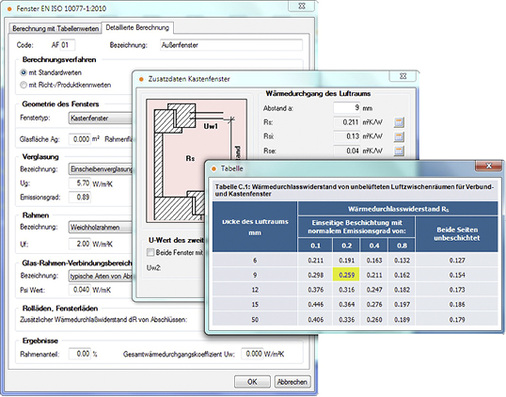Close the Zusatzdaten Kastenfenster dialog
Screen dimensions: 506x397
tap(403, 76)
